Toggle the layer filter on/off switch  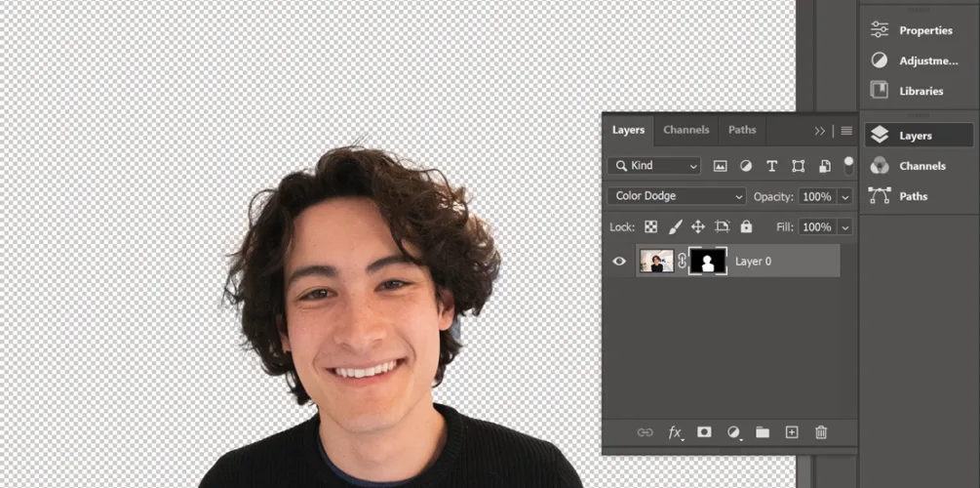(x=848, y=164)
